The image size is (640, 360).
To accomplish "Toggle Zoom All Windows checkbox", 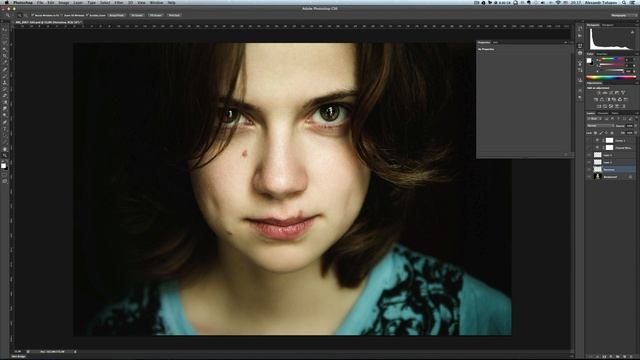I will 62,15.
